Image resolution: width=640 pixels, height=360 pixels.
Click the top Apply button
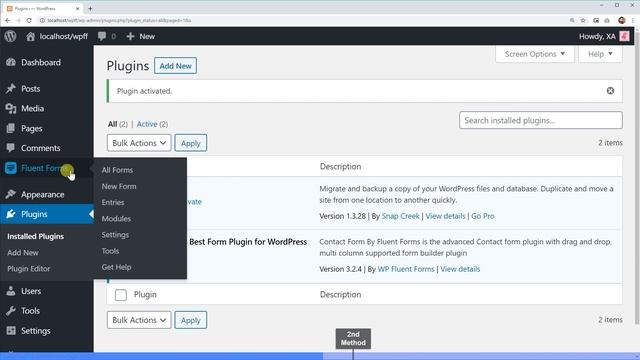[191, 143]
